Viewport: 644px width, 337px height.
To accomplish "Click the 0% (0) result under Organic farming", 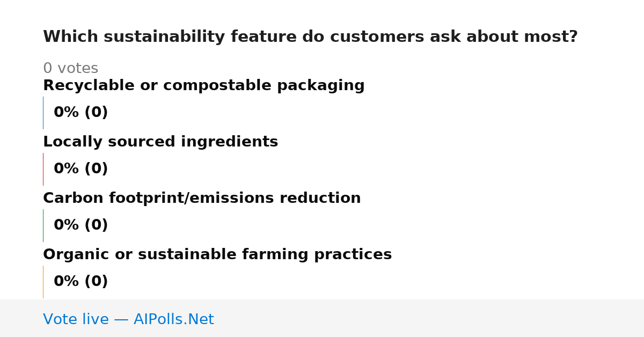I will [x=81, y=282].
